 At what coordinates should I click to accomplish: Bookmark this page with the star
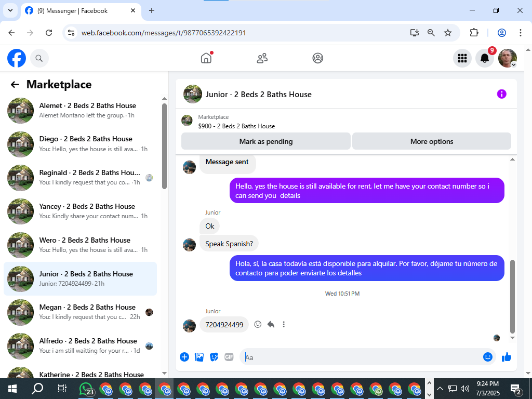(x=448, y=33)
